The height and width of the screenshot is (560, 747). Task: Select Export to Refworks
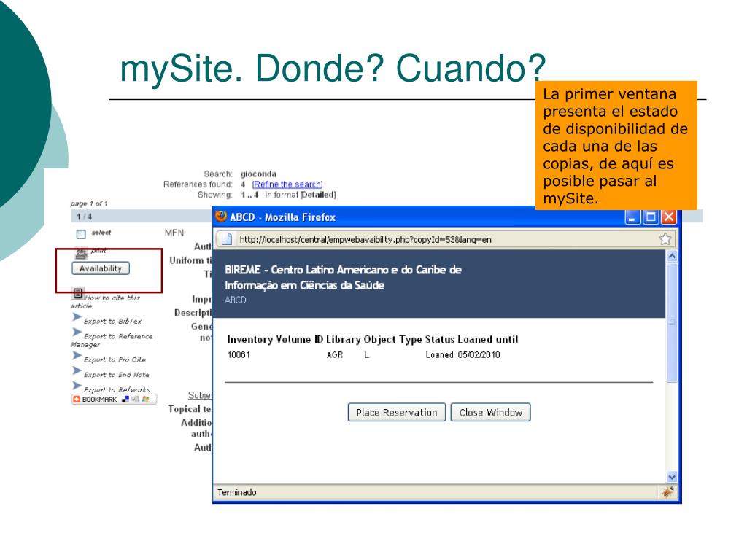117,389
